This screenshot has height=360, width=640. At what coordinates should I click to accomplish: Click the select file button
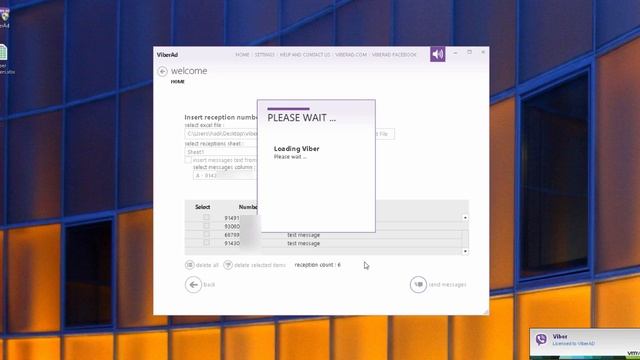pos(385,134)
